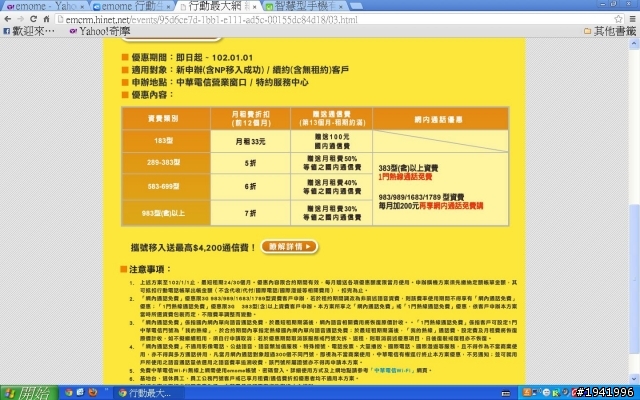This screenshot has height=400, width=640.
Task: Click the 289-383型 table row header
Action: (166, 162)
